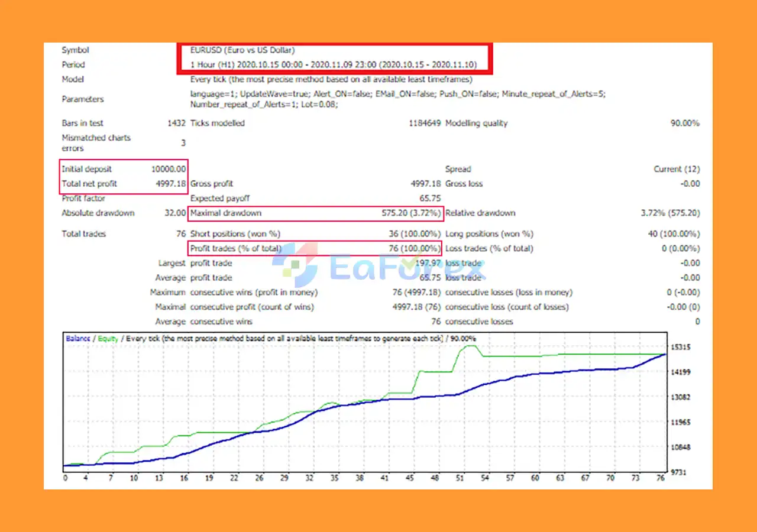Click the Every tick model description text
This screenshot has width=757, height=532.
point(330,79)
